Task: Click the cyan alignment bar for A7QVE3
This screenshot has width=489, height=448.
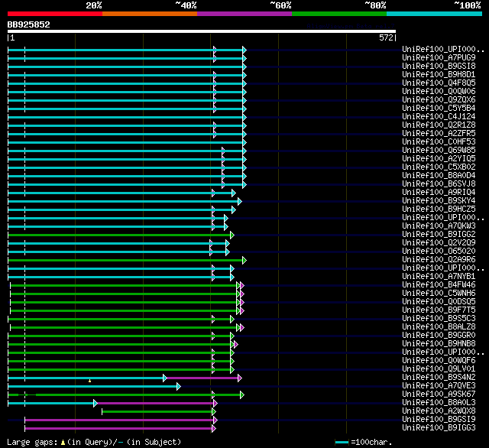Action: coord(93,387)
